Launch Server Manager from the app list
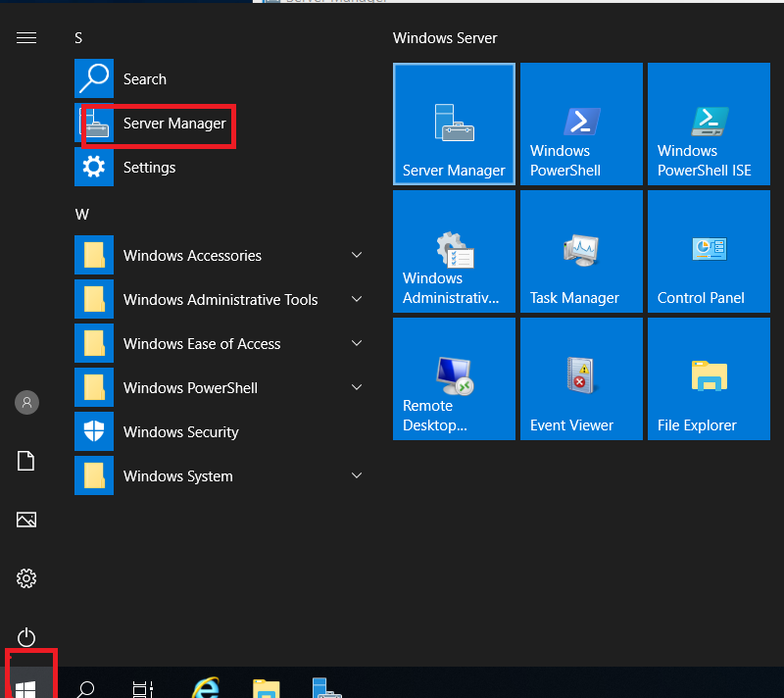 (x=220, y=123)
